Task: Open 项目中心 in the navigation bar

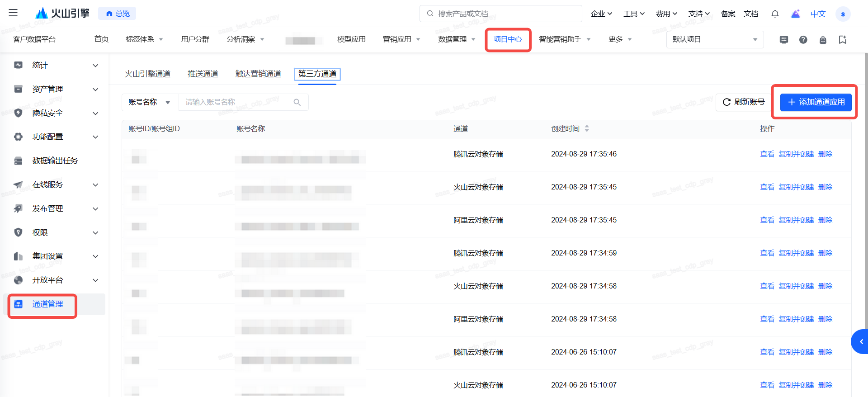Action: [x=508, y=39]
